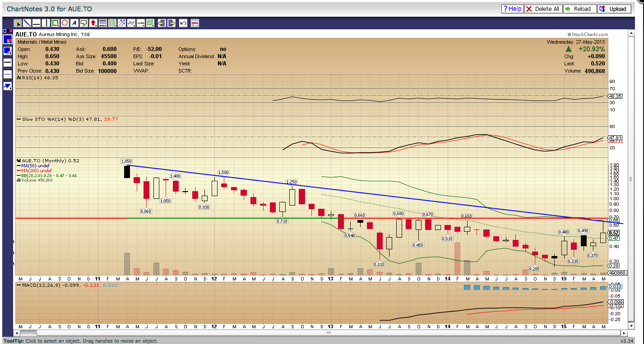Open the blue fill color dropdown in sidebar
The width and height of the screenshot is (644, 344).
[8, 51]
